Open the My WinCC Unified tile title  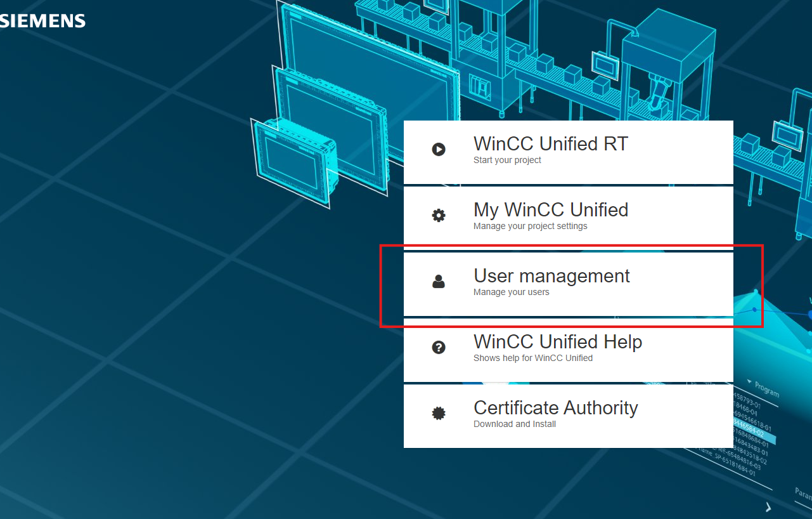[x=551, y=210]
